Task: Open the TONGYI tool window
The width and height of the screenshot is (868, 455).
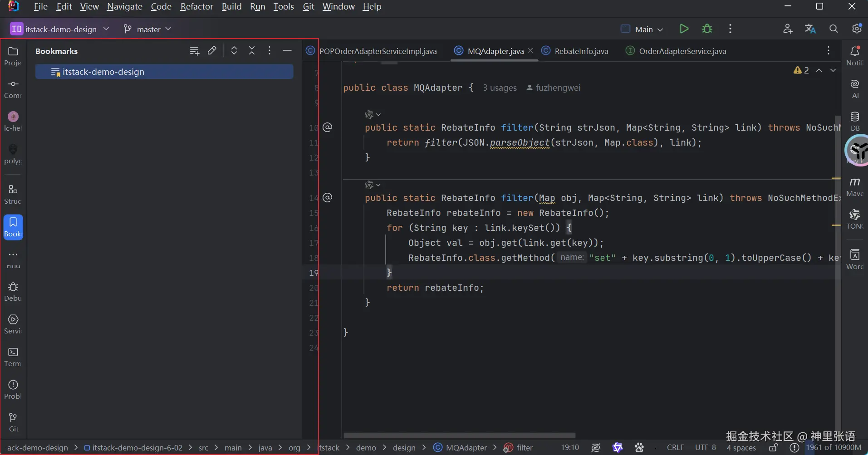Action: [x=855, y=220]
